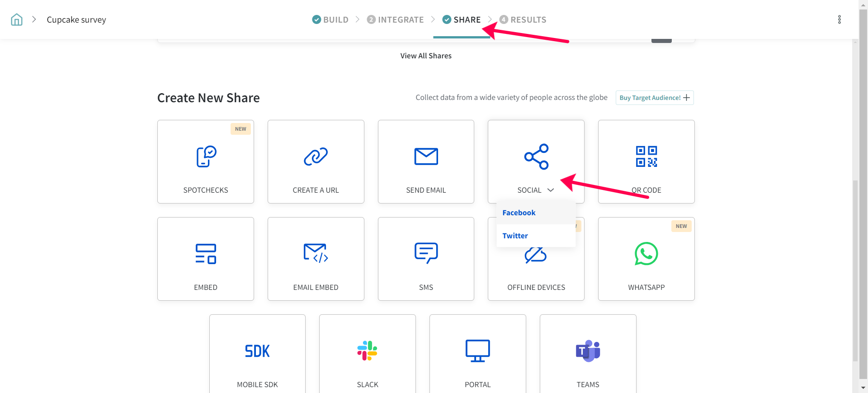The image size is (868, 393).
Task: Choose the SMS share icon
Action: (426, 253)
